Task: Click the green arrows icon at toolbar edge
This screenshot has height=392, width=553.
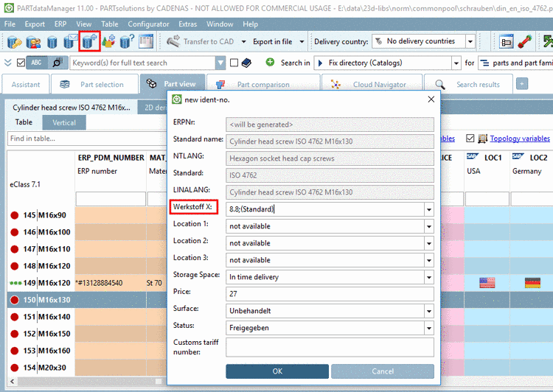Action: pyautogui.click(x=548, y=41)
